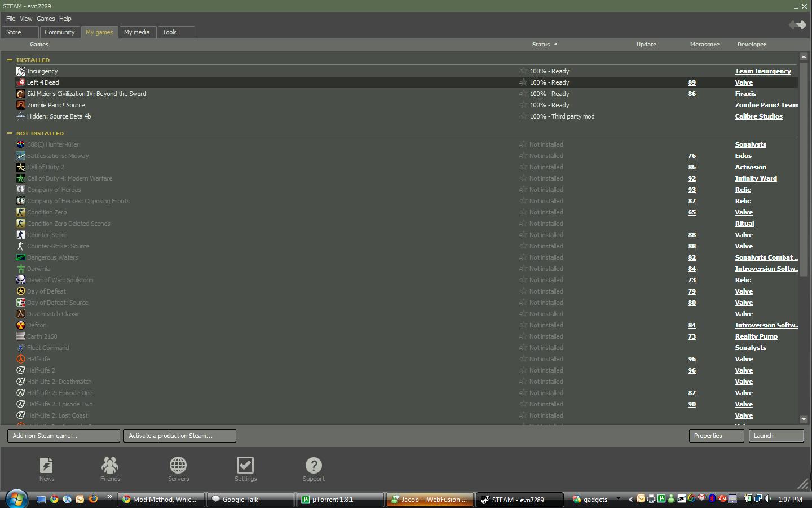Image resolution: width=812 pixels, height=508 pixels.
Task: Click the Add non-Steam game button
Action: pyautogui.click(x=64, y=436)
